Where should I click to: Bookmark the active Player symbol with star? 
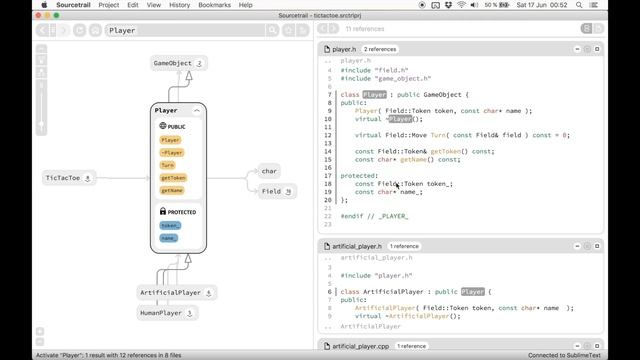(289, 30)
